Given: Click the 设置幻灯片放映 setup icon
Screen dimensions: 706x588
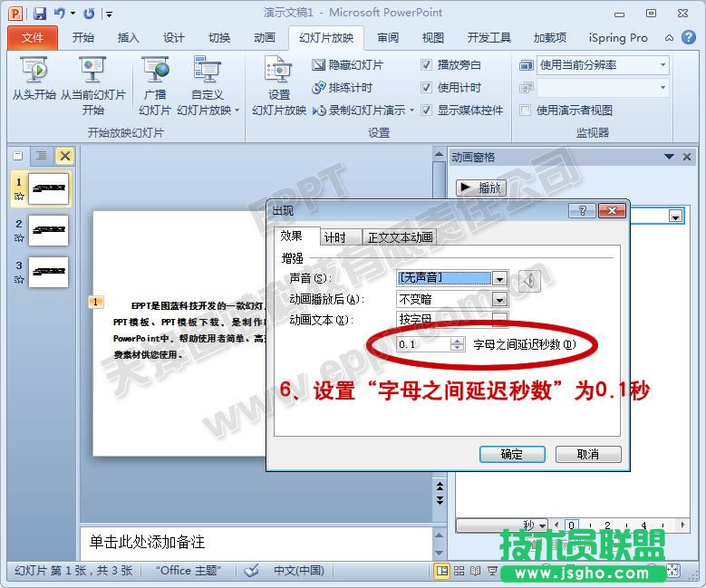Looking at the screenshot, I should coord(278,71).
